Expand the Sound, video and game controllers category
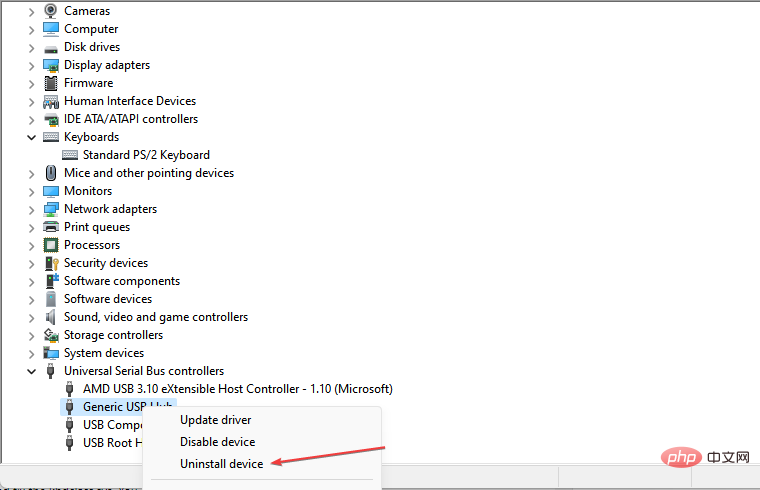This screenshot has width=760, height=490. point(32,318)
